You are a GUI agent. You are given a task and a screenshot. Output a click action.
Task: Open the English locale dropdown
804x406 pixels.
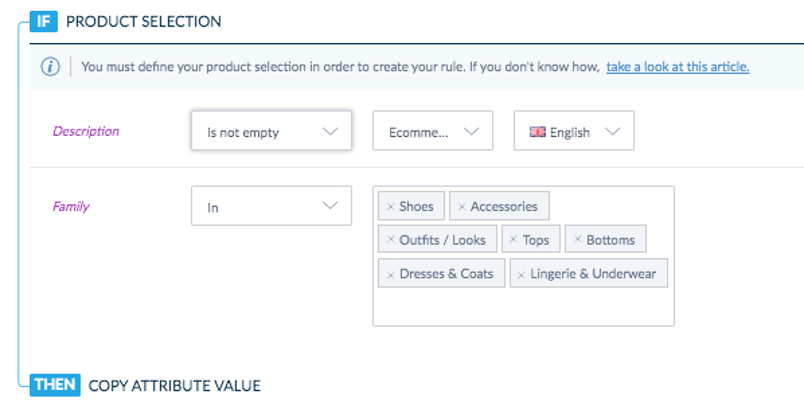pos(574,131)
